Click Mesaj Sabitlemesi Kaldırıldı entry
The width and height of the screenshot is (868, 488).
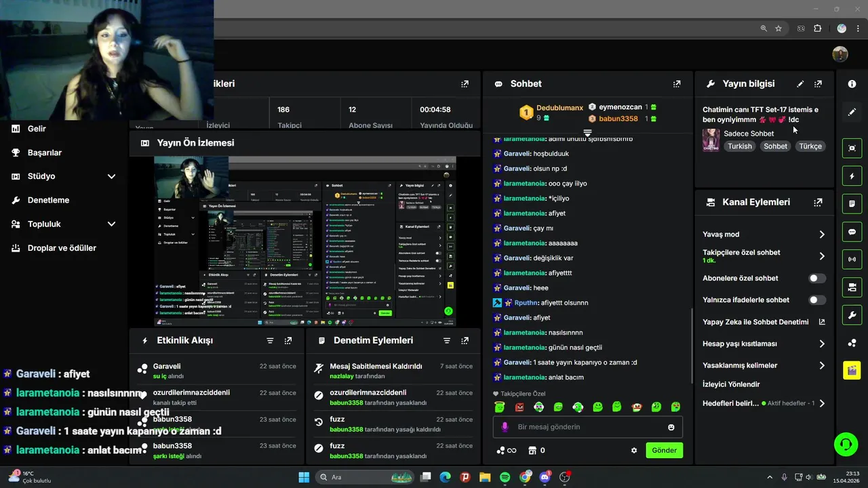click(x=393, y=371)
